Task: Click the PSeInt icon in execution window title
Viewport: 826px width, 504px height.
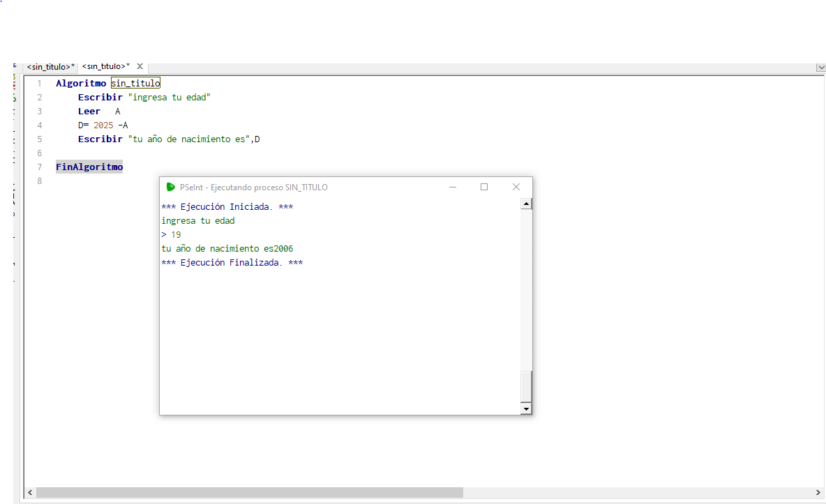Action: tap(171, 187)
